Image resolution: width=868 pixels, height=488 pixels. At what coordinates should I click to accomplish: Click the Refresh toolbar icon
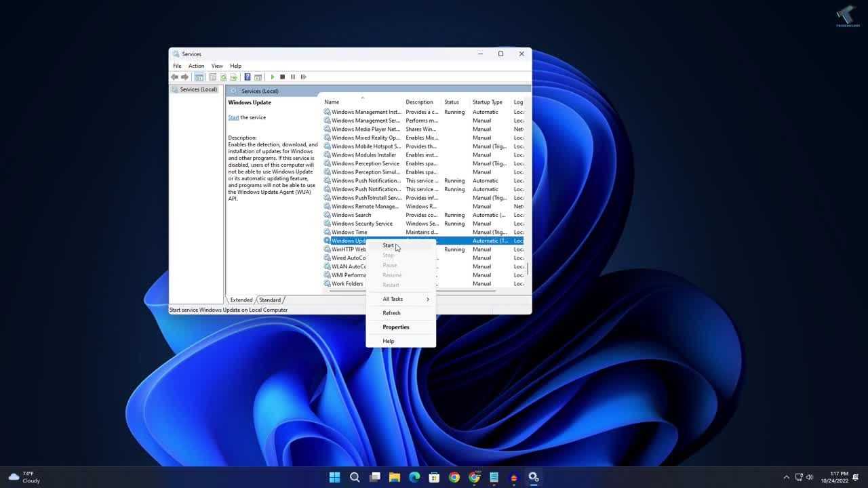pos(223,77)
